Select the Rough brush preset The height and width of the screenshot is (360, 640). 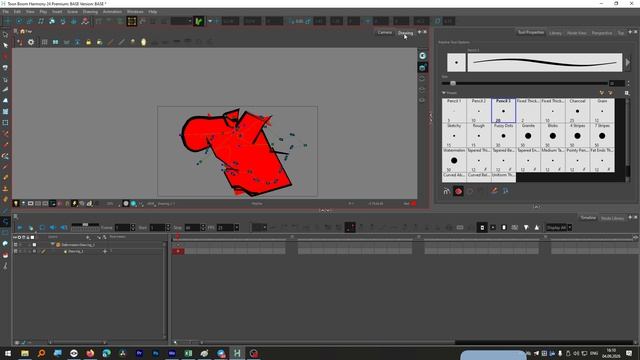[479, 135]
